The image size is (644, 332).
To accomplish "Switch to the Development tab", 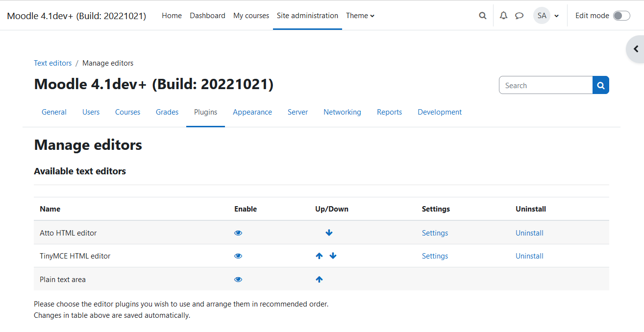I will tap(440, 112).
